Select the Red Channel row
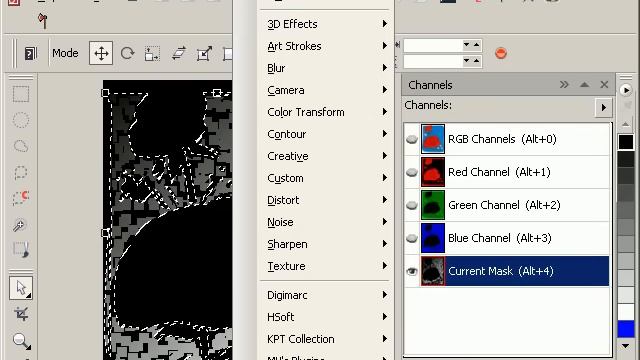The width and height of the screenshot is (640, 360). point(507,172)
